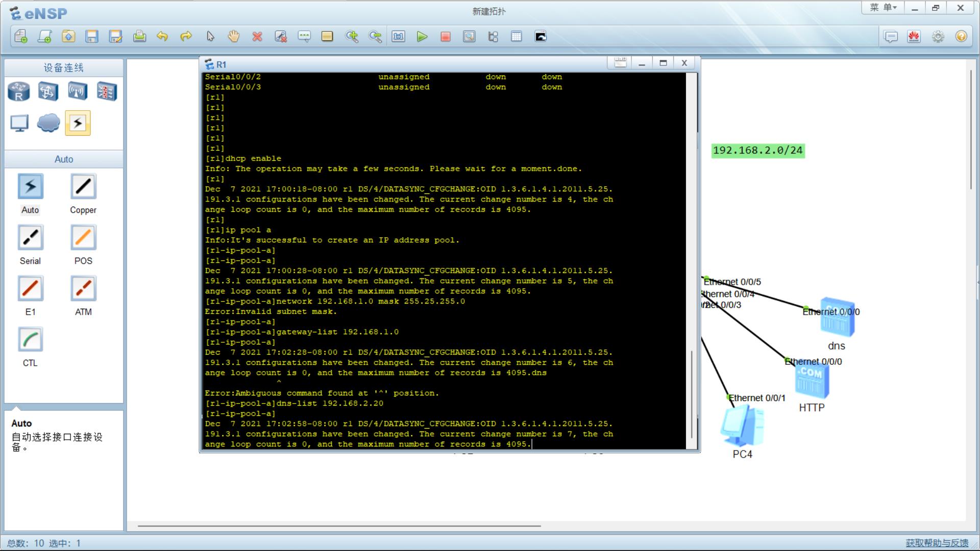Start devices with green play button

[x=422, y=36]
